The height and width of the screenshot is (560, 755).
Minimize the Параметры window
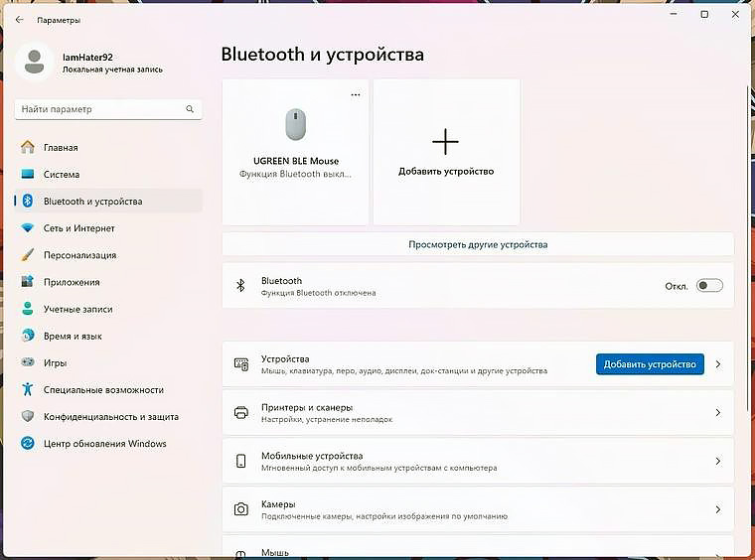pos(674,15)
